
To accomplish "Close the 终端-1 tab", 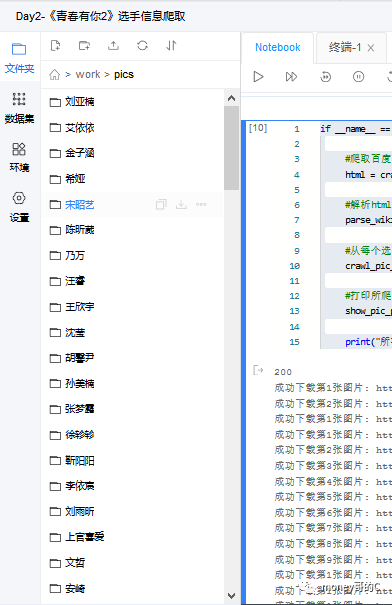I will (x=371, y=48).
